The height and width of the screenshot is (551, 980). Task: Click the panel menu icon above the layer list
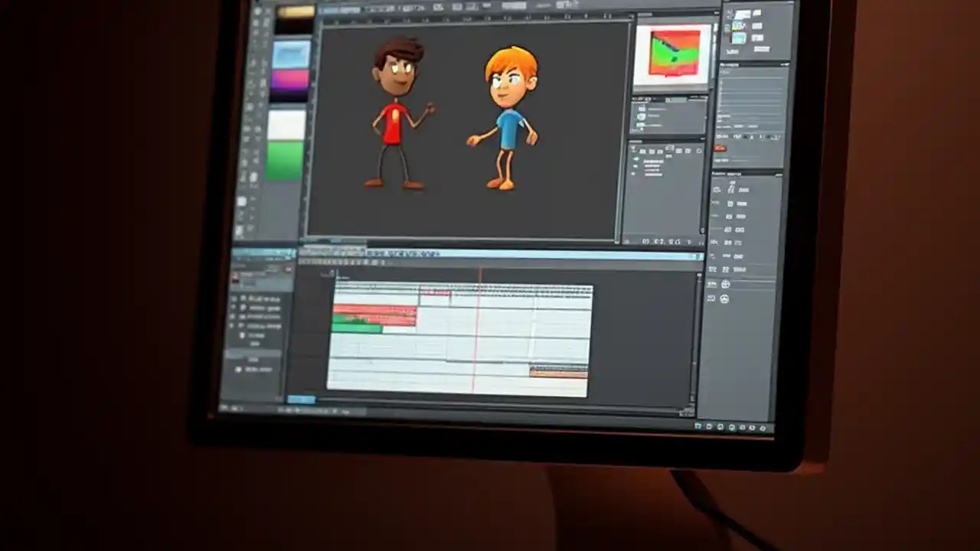(x=288, y=269)
